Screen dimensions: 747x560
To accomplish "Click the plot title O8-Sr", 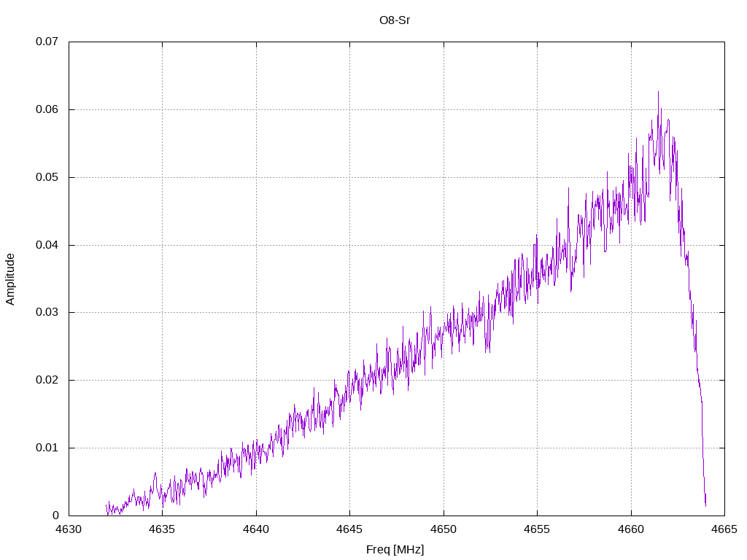I will (395, 20).
